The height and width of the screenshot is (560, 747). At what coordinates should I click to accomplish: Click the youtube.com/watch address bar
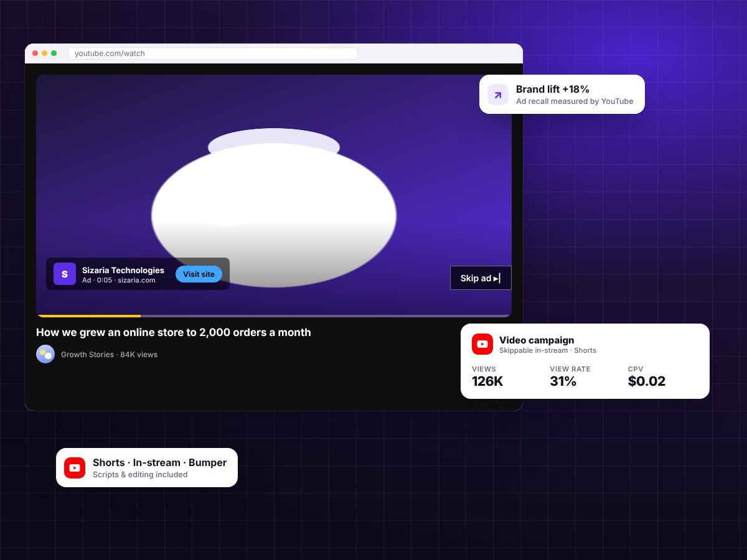213,54
